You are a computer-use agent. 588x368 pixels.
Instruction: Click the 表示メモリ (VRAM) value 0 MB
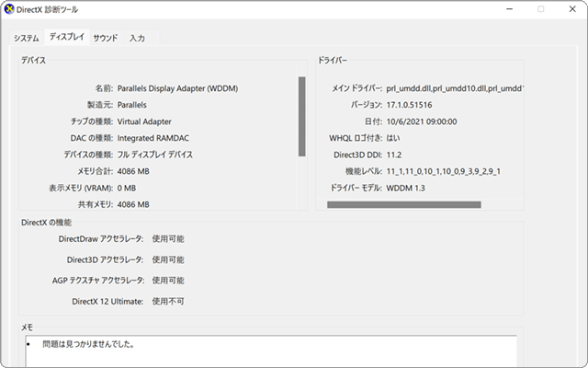[127, 188]
